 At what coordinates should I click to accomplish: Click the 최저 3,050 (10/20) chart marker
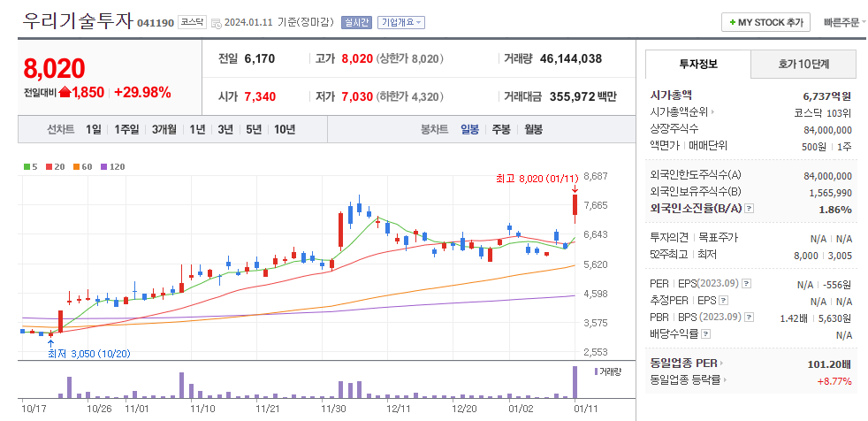tap(88, 354)
